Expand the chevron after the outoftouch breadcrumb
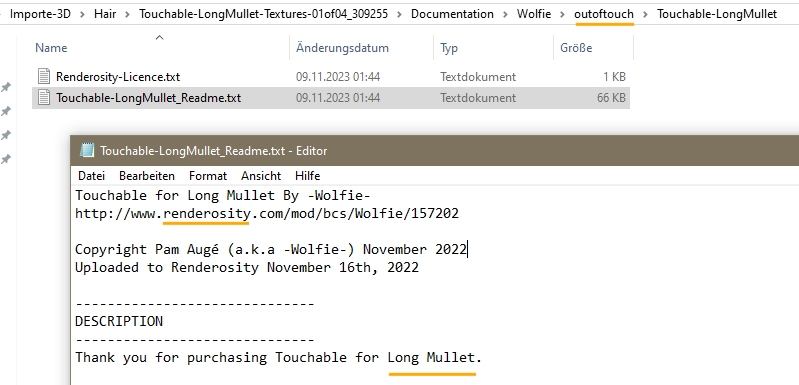 click(x=645, y=14)
